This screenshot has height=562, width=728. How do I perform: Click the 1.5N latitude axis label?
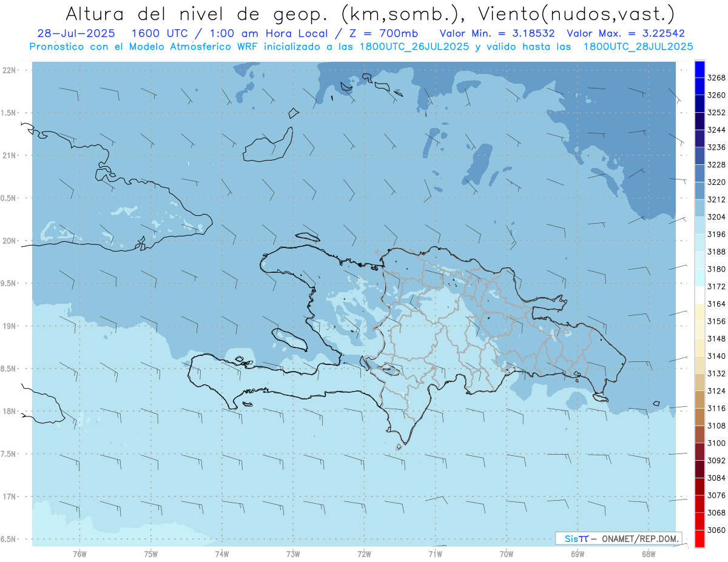[8, 113]
